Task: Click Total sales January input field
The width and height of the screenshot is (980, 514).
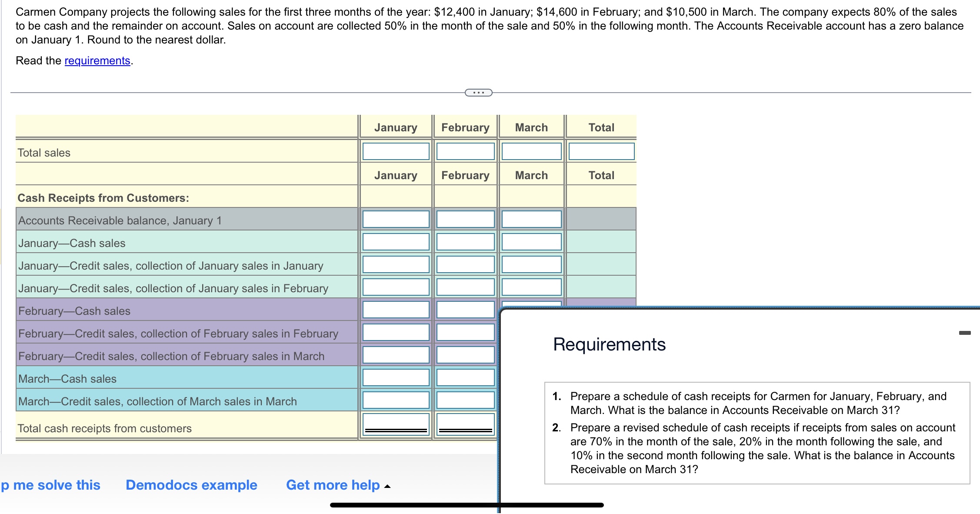Action: pos(396,151)
